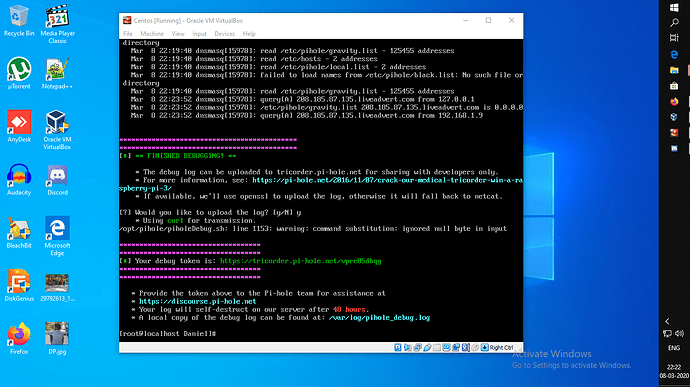Open Task View on the taskbar

674,38
